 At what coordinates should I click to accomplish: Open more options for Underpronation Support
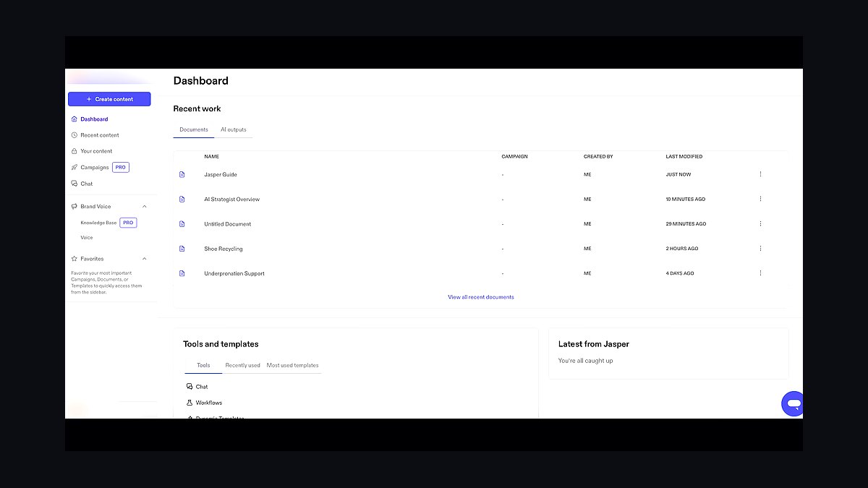pos(760,273)
